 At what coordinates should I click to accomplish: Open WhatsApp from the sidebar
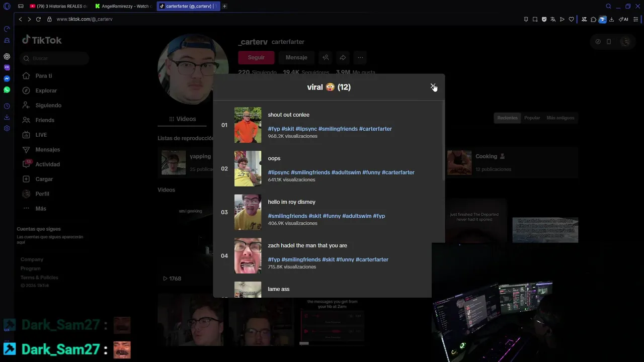[x=7, y=89]
